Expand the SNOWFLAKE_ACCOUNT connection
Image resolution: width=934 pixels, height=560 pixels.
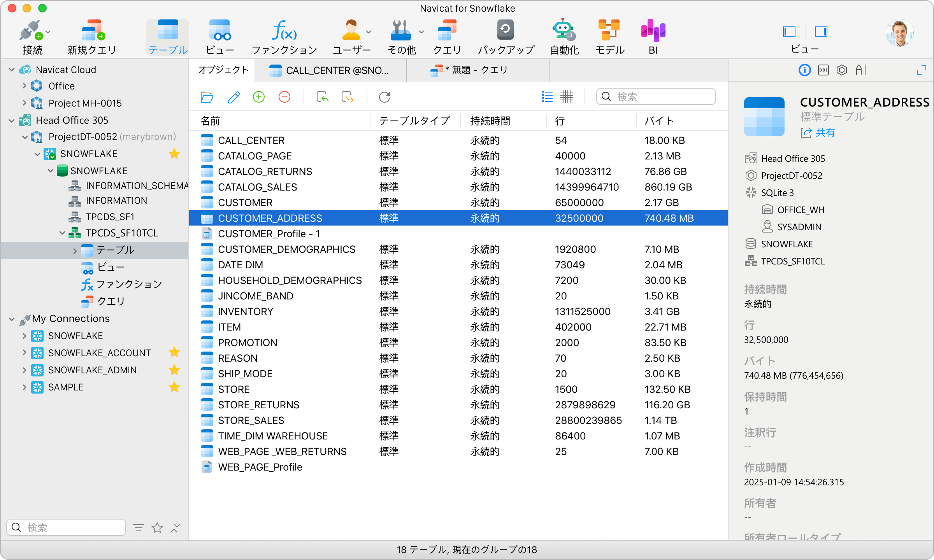tap(24, 353)
